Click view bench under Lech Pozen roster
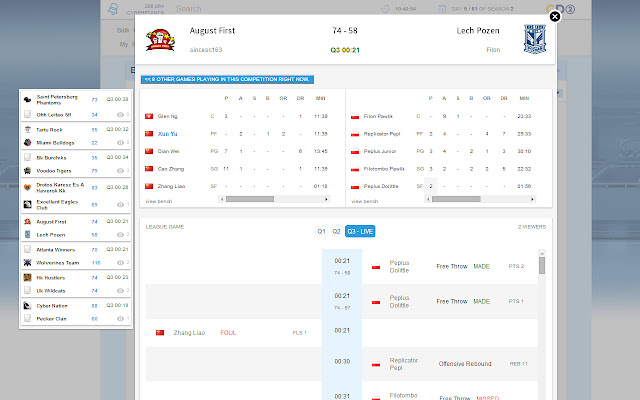 pos(364,201)
